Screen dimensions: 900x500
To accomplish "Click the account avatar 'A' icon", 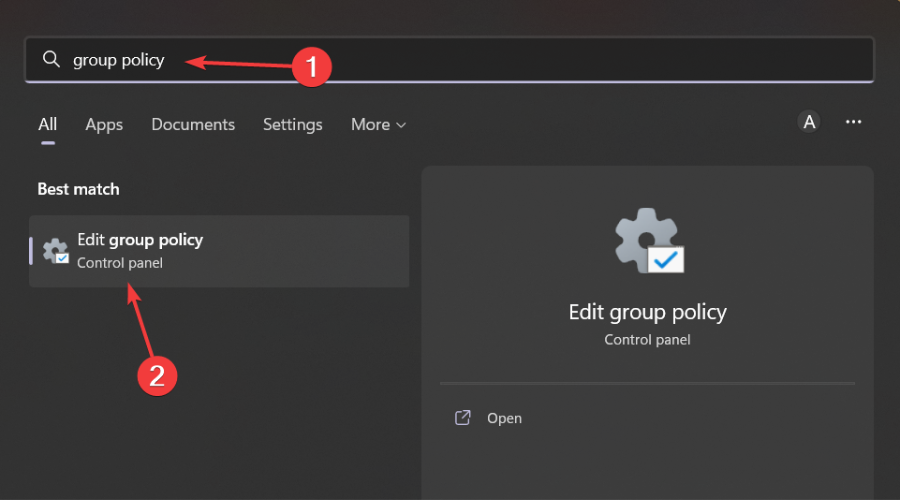I will 809,122.
